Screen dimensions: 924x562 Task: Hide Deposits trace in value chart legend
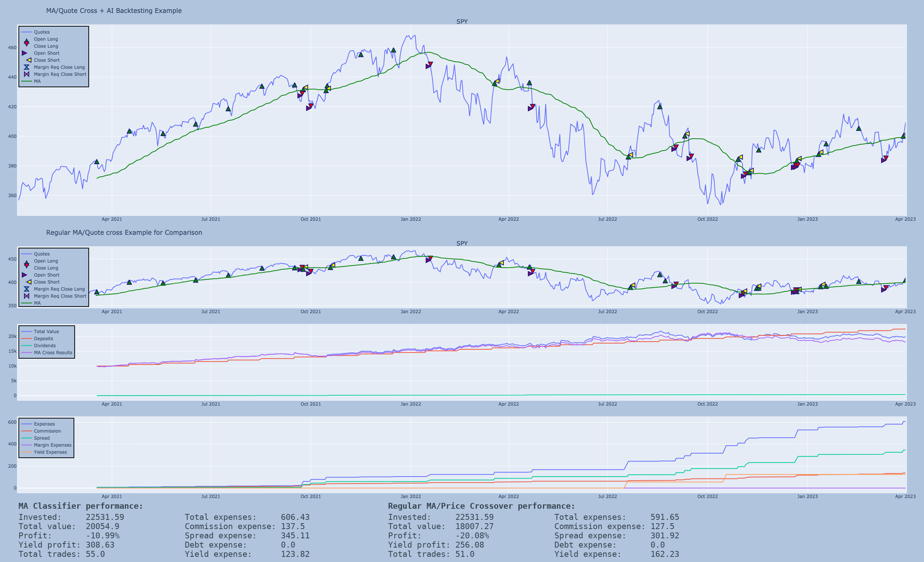tap(43, 339)
